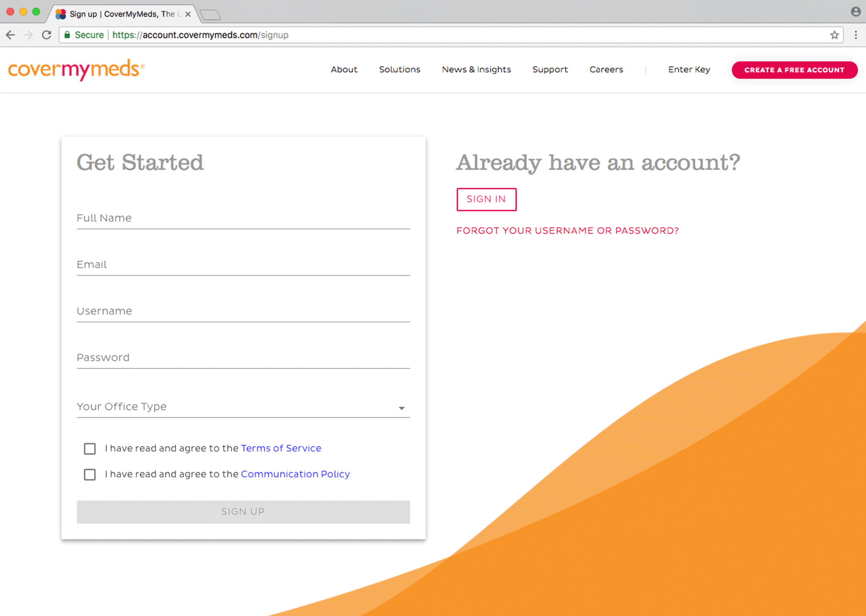Check the Communication Policy agreement box
The width and height of the screenshot is (866, 616).
click(90, 474)
